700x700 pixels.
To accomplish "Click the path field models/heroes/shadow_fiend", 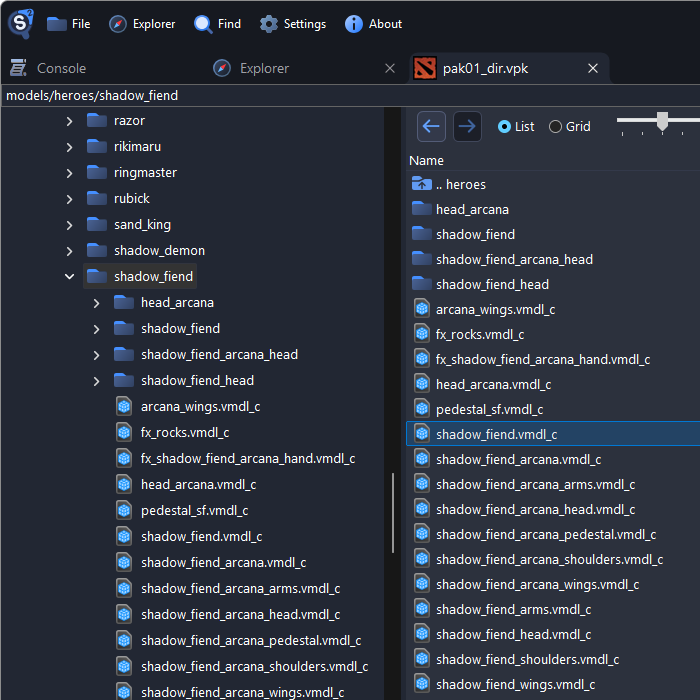I will point(351,96).
